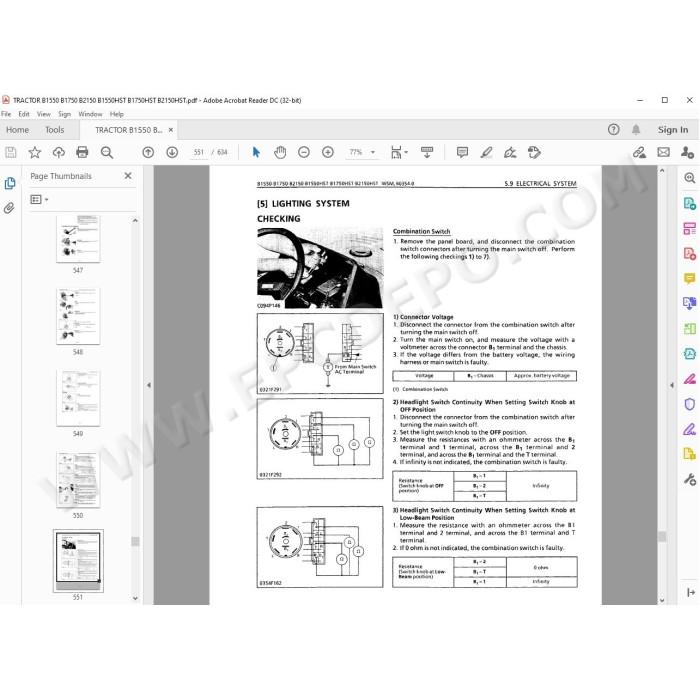Open the Help question mark icon

[x=613, y=129]
